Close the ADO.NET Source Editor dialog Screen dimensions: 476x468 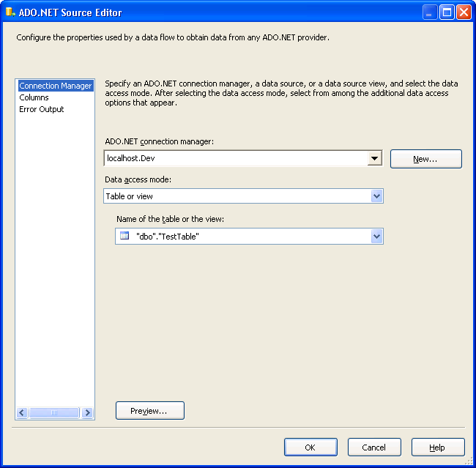click(464, 12)
